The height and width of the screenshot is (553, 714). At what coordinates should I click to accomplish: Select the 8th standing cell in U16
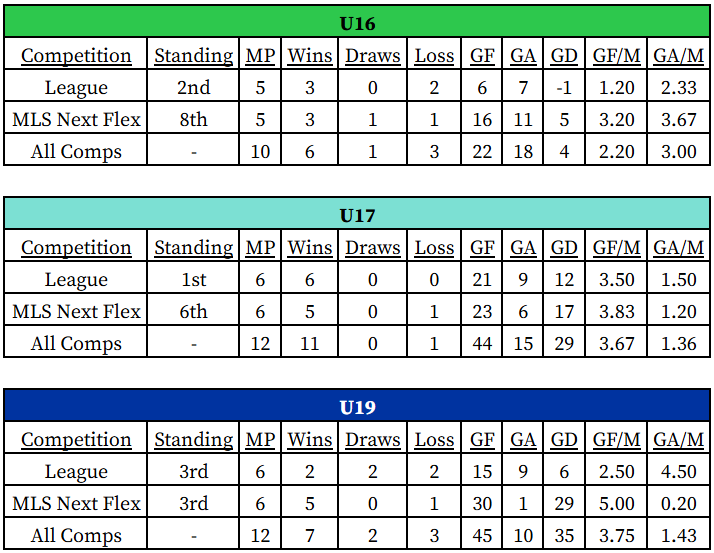click(193, 120)
